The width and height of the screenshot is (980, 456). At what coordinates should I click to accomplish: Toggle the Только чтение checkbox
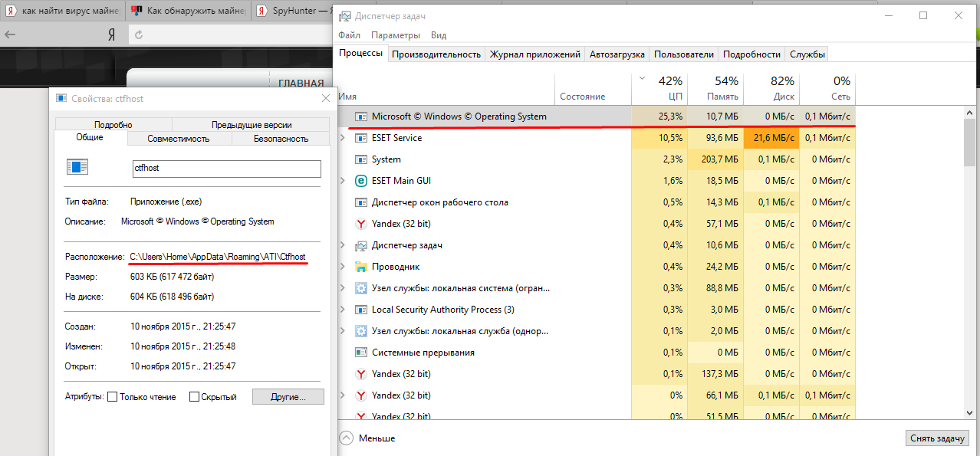(113, 397)
